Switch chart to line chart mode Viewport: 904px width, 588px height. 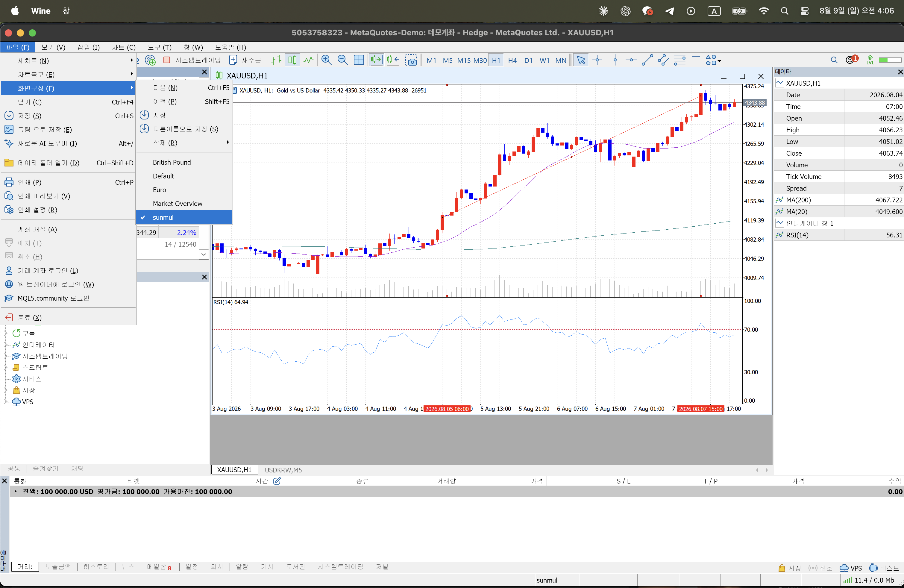pos(308,60)
